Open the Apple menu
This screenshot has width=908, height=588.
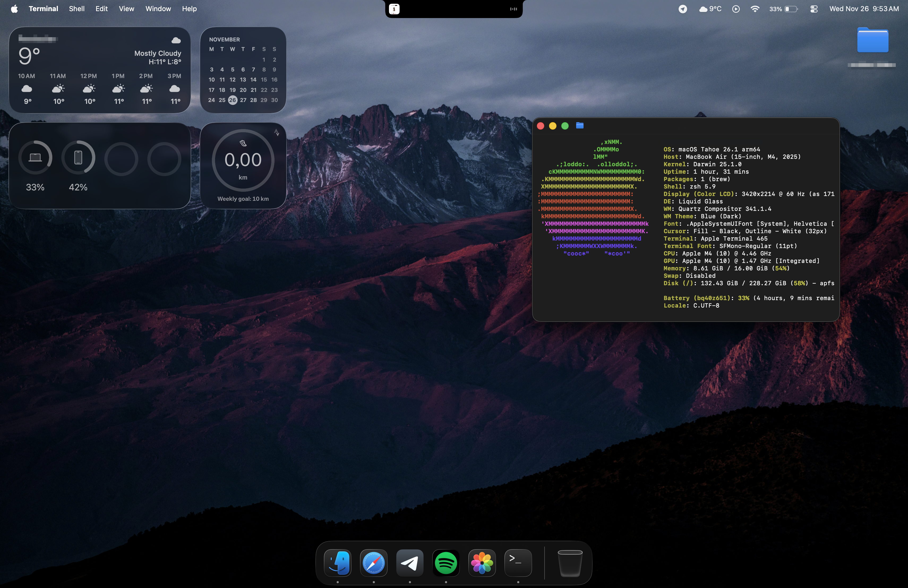pyautogui.click(x=14, y=9)
